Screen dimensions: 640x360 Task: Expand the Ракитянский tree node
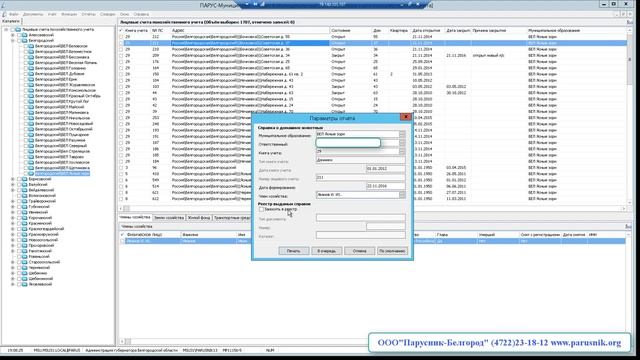point(13,251)
